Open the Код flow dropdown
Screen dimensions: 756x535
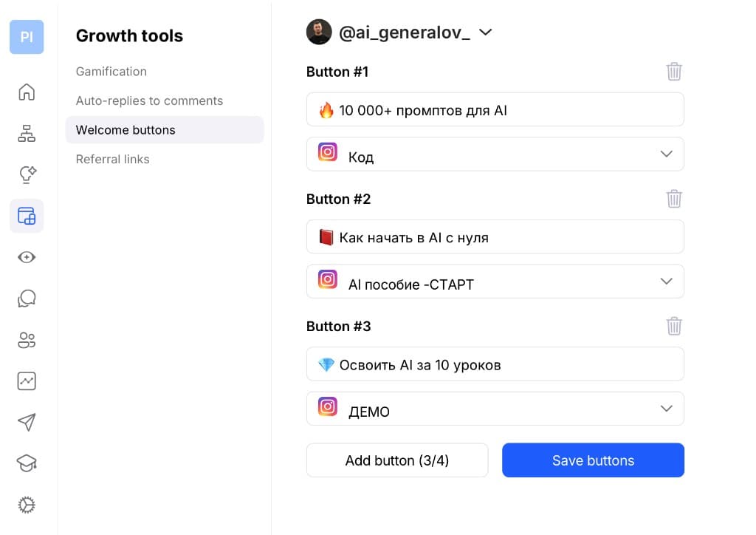point(495,154)
